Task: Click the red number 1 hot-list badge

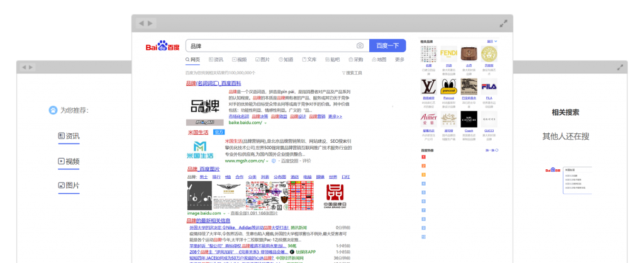Action: pos(423,157)
